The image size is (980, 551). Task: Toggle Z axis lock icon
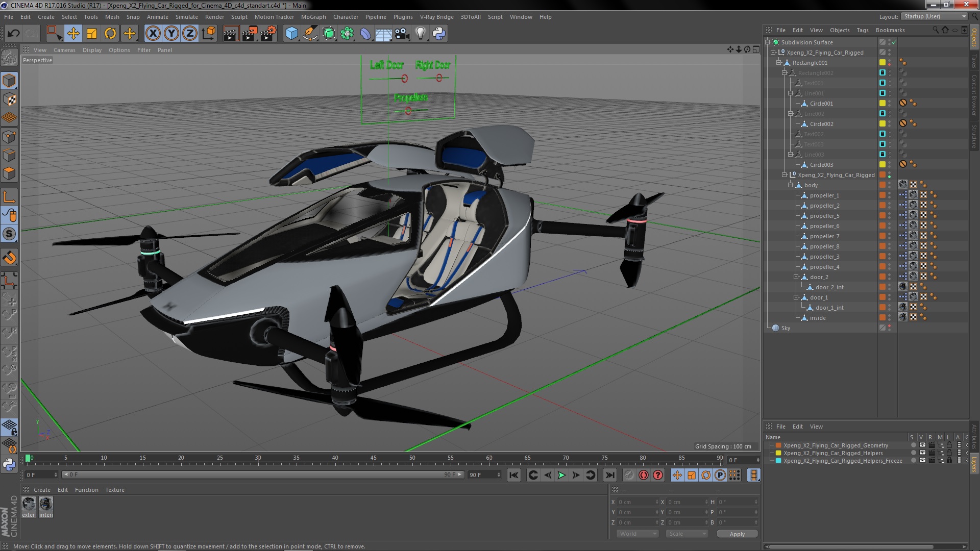[190, 34]
